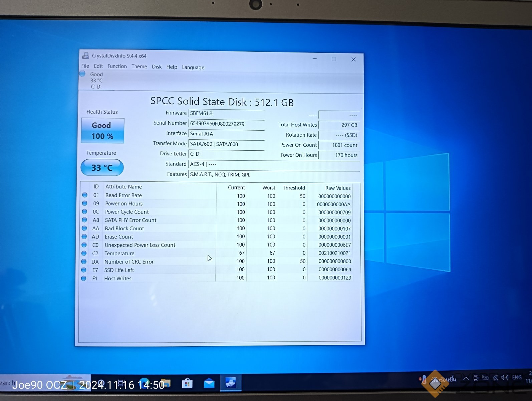Open the Language menu
The width and height of the screenshot is (532, 401).
coord(193,67)
